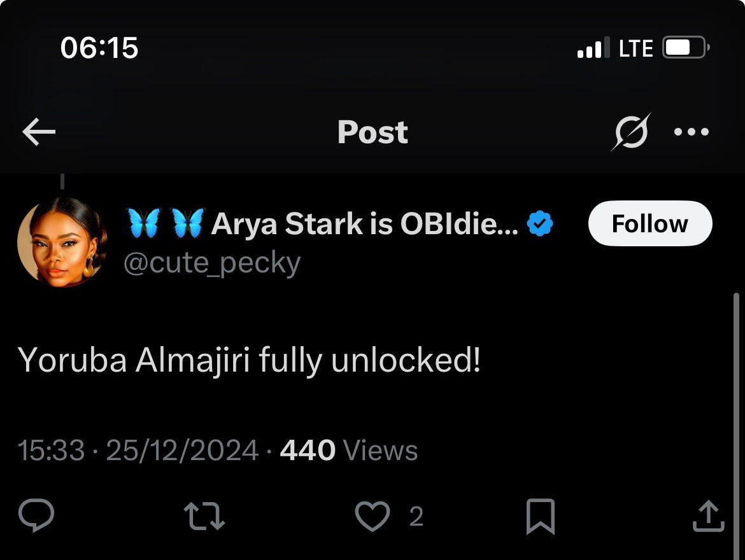Follow the @cute_pecky account

click(649, 224)
